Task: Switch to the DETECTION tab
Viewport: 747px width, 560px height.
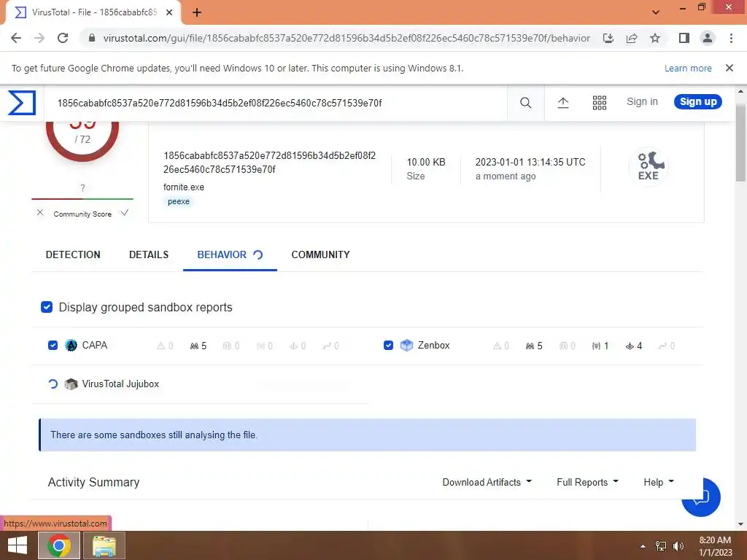Action: [x=73, y=254]
